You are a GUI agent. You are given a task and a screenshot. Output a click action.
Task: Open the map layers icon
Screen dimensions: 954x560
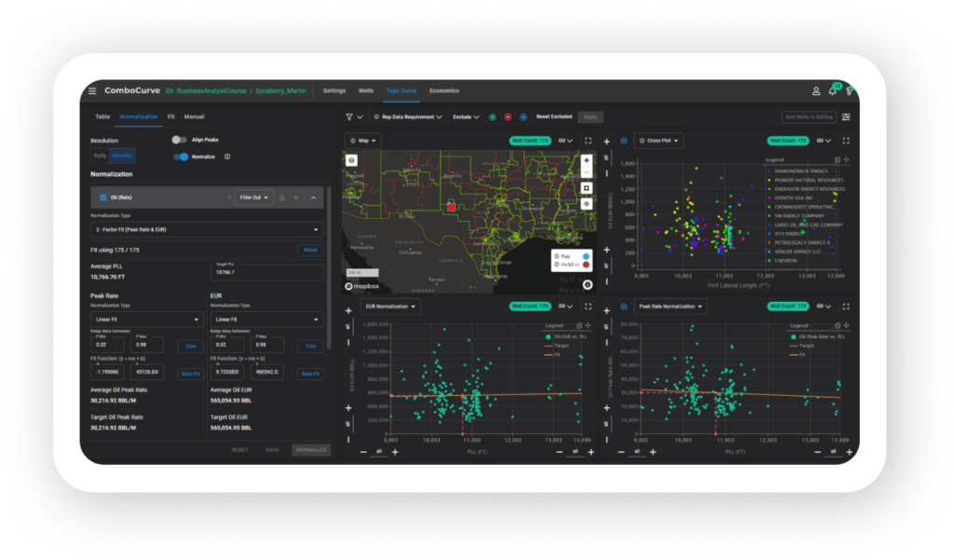click(x=351, y=160)
